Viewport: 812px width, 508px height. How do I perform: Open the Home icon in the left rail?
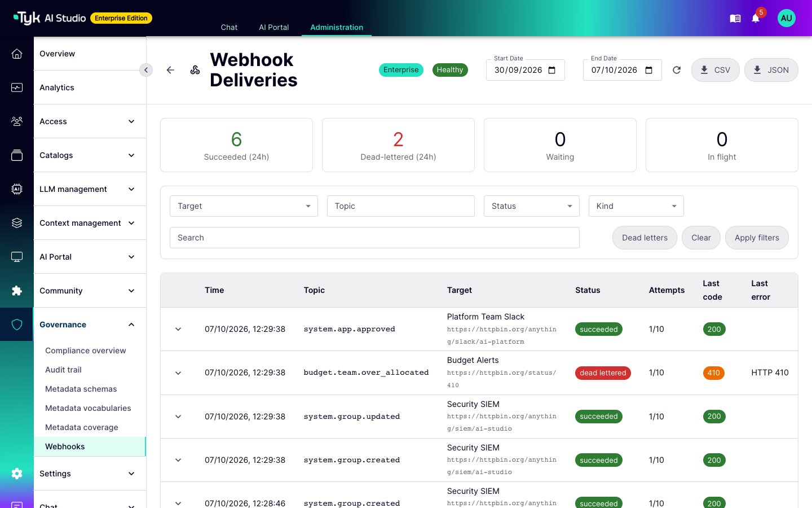pyautogui.click(x=17, y=54)
